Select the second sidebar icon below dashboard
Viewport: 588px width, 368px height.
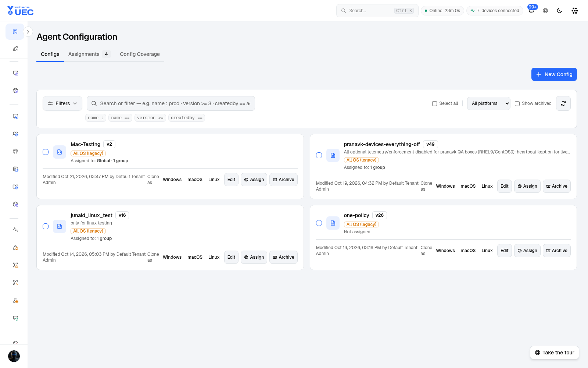pyautogui.click(x=15, y=49)
